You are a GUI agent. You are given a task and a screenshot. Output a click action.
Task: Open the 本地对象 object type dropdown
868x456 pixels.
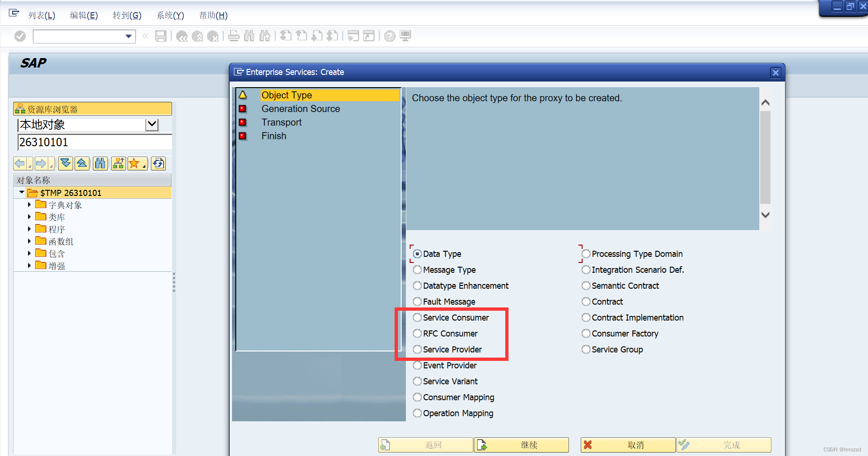152,125
